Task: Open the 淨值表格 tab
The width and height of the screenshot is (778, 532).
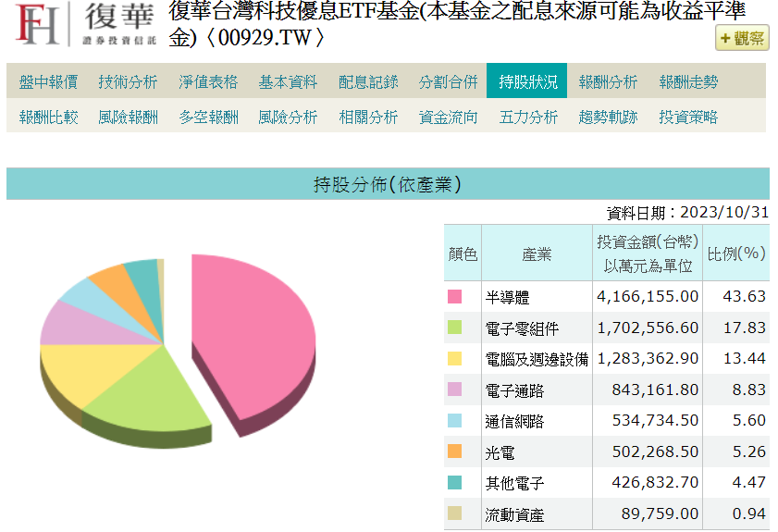Action: click(208, 81)
